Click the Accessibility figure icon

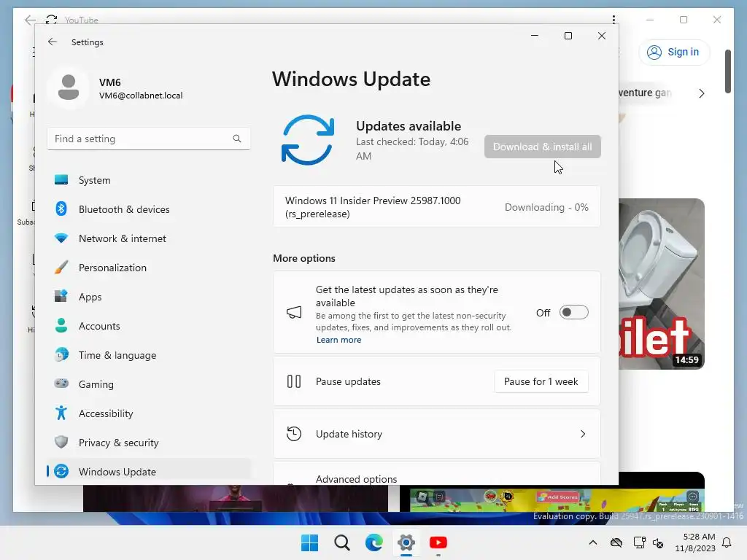tap(61, 413)
